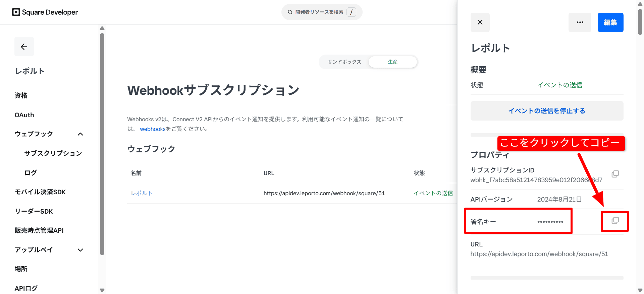Click the masked 署名キー value dots
Viewport: 644px width, 294px height.
pyautogui.click(x=550, y=222)
